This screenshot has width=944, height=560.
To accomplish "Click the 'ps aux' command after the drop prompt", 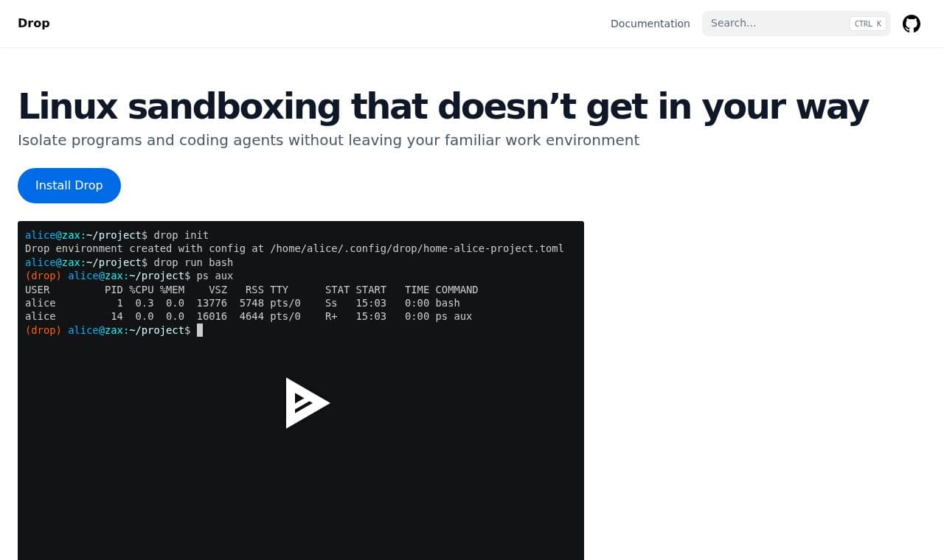I will 215,276.
